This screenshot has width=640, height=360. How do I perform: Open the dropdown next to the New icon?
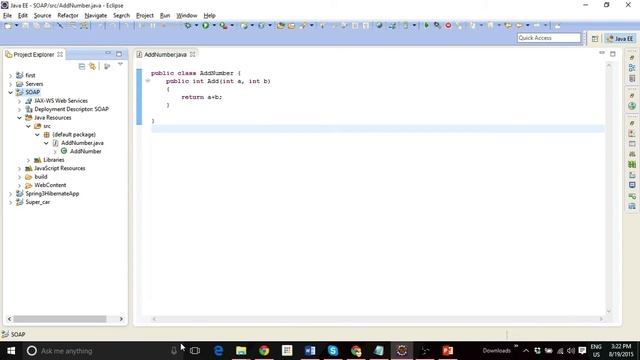coord(16,25)
